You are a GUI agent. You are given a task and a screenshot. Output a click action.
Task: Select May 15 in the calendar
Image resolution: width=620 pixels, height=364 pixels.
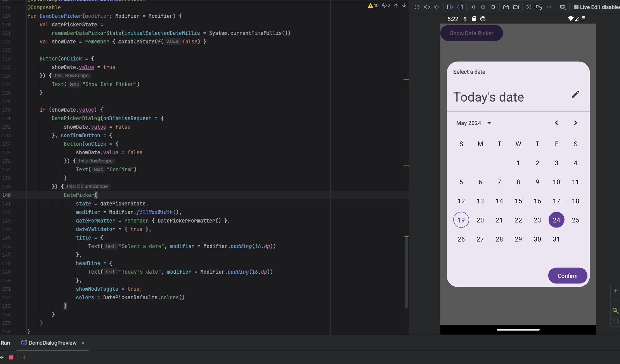518,201
